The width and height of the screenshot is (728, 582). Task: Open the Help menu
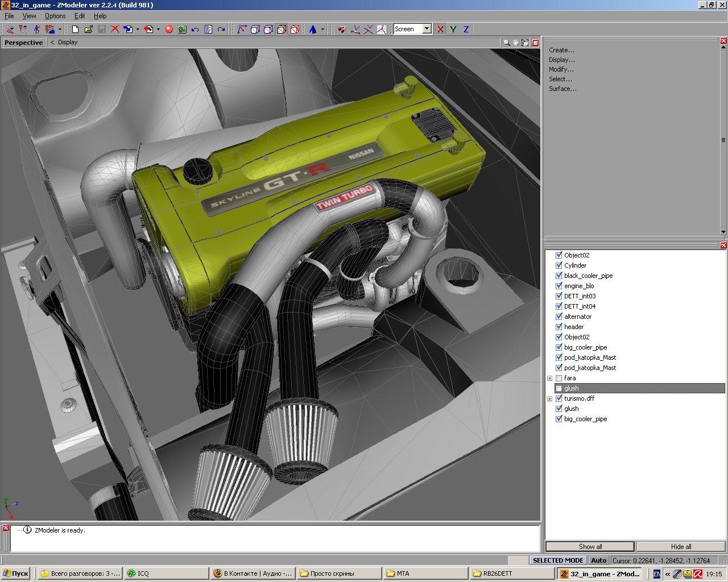(100, 16)
